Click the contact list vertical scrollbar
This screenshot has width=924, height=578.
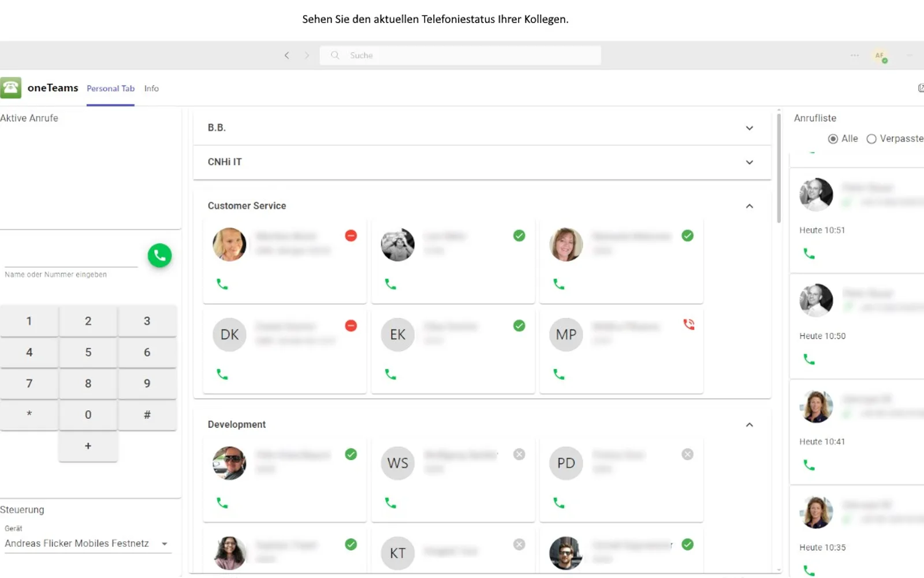coord(779,168)
